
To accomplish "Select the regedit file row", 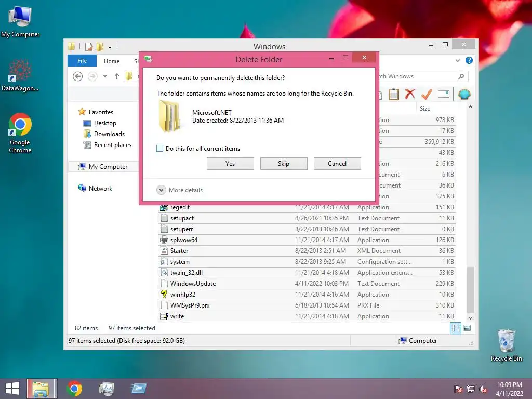I will pos(307,207).
